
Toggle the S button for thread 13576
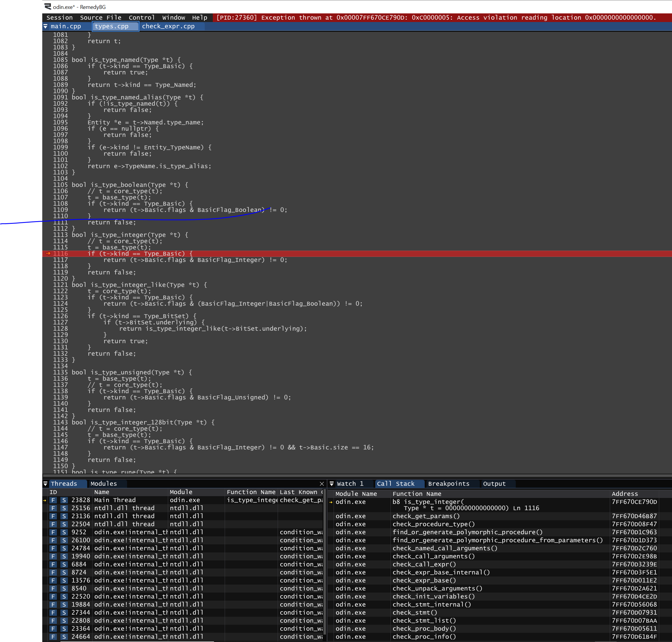(64, 580)
